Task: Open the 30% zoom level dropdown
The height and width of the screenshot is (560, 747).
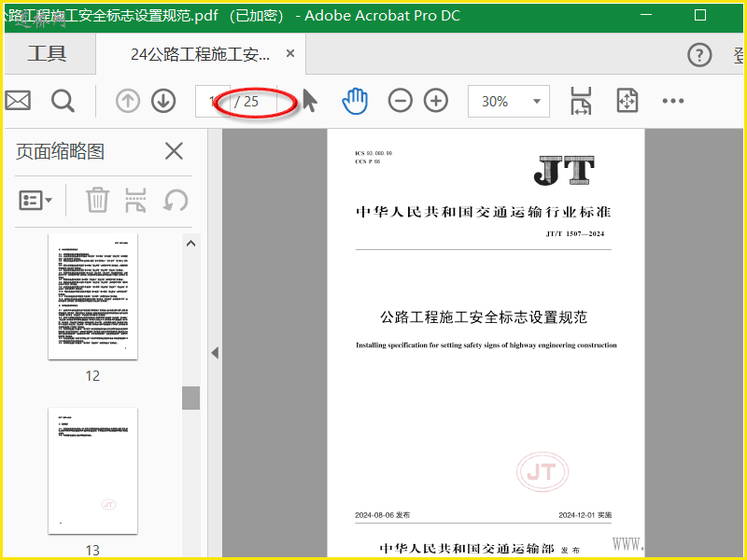Action: (508, 101)
